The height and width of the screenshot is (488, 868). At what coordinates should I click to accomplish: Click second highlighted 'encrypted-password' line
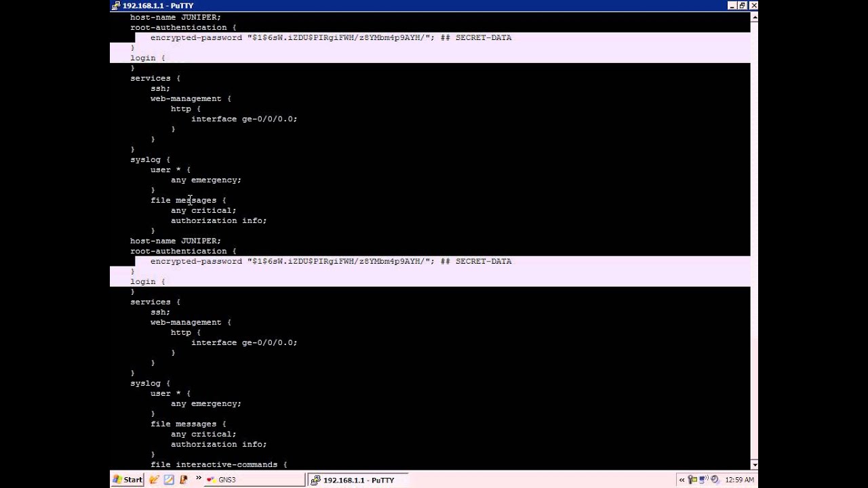click(331, 262)
